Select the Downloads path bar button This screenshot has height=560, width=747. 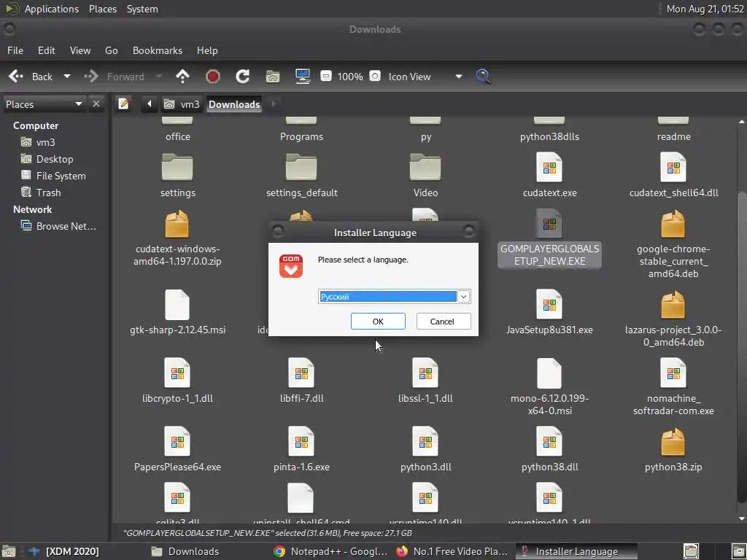pyautogui.click(x=234, y=104)
